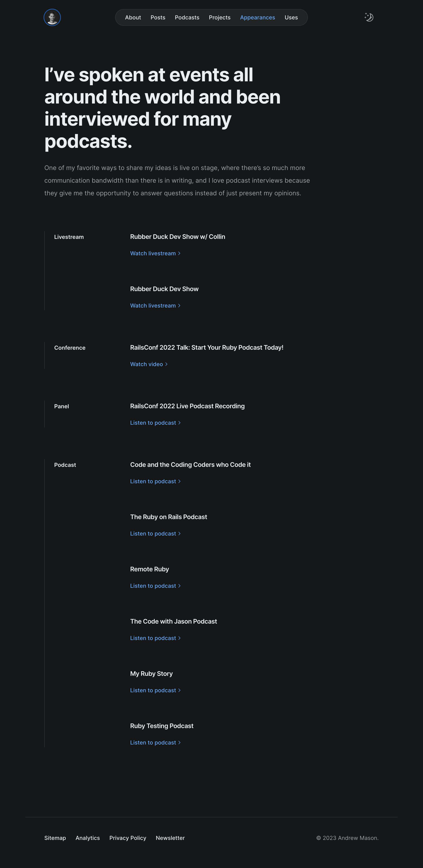Viewport: 423px width, 868px height.
Task: Open the Sitemap footer link
Action: point(55,838)
